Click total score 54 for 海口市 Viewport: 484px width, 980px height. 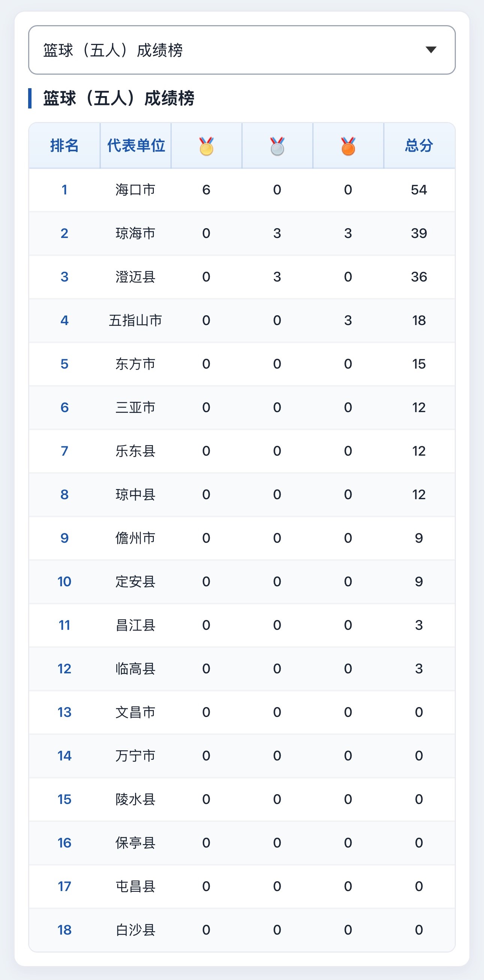click(x=419, y=190)
